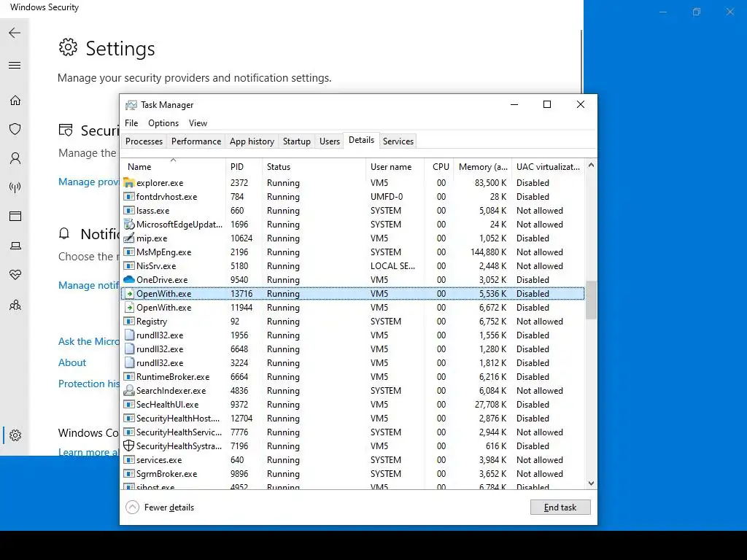
Task: Open Task Manager File menu
Action: 131,122
